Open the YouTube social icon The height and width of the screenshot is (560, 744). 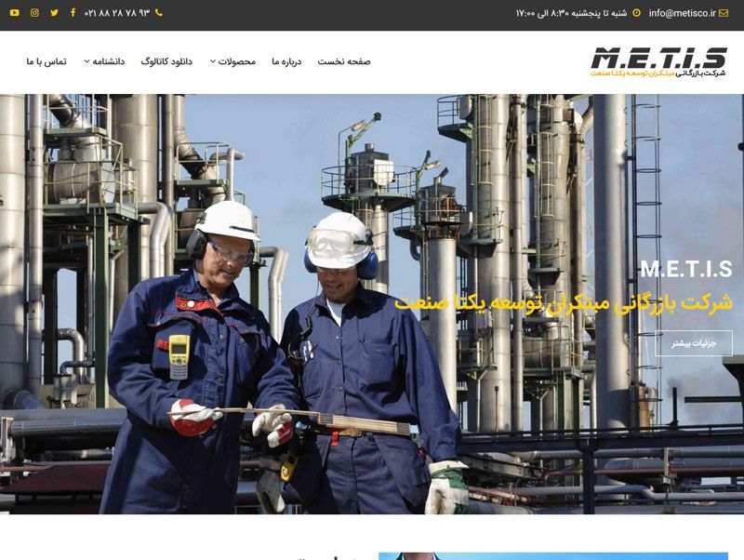pyautogui.click(x=15, y=13)
